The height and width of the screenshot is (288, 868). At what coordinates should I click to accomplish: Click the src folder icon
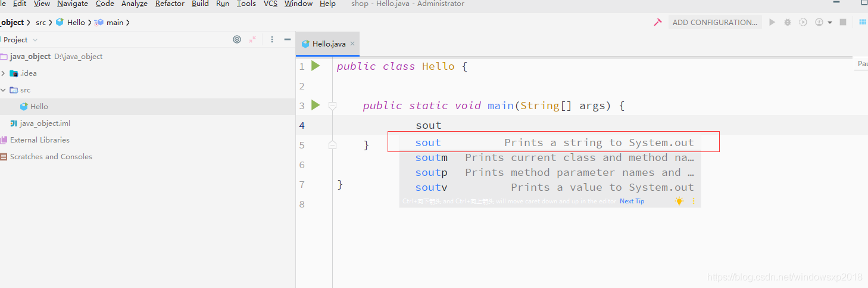click(14, 90)
